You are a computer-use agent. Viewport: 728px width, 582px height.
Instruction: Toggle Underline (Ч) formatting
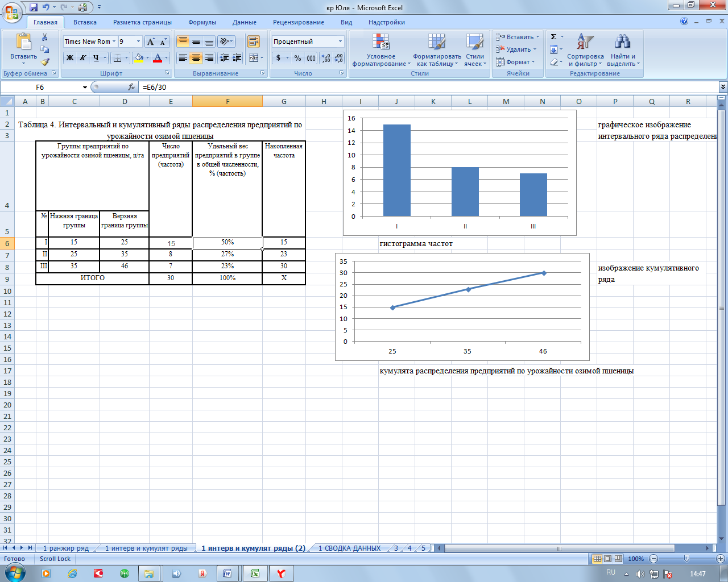pyautogui.click(x=96, y=58)
